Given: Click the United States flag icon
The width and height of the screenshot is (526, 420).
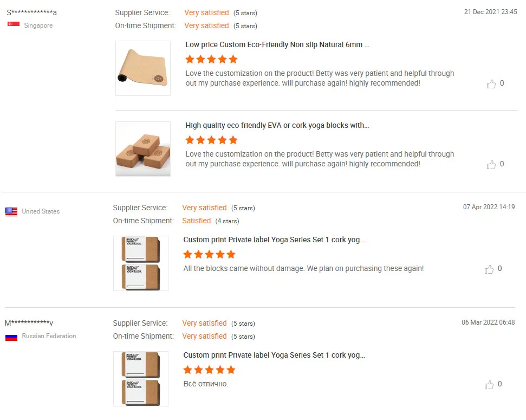Looking at the screenshot, I should [x=11, y=212].
